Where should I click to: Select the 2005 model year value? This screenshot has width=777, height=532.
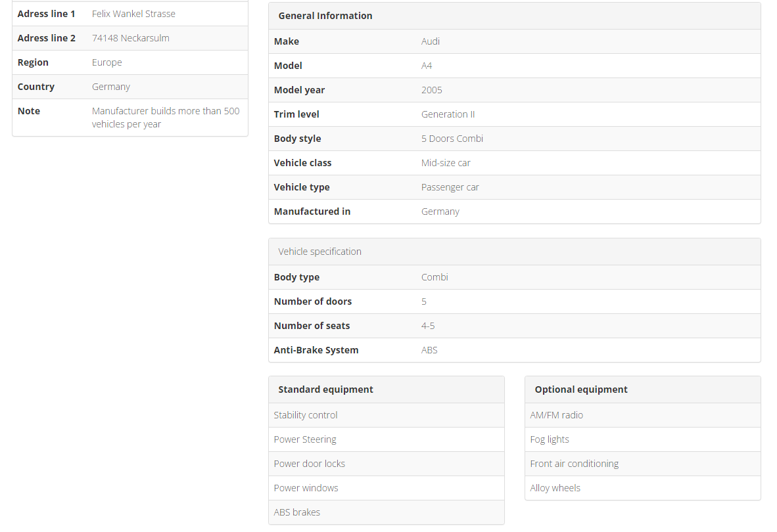click(432, 90)
